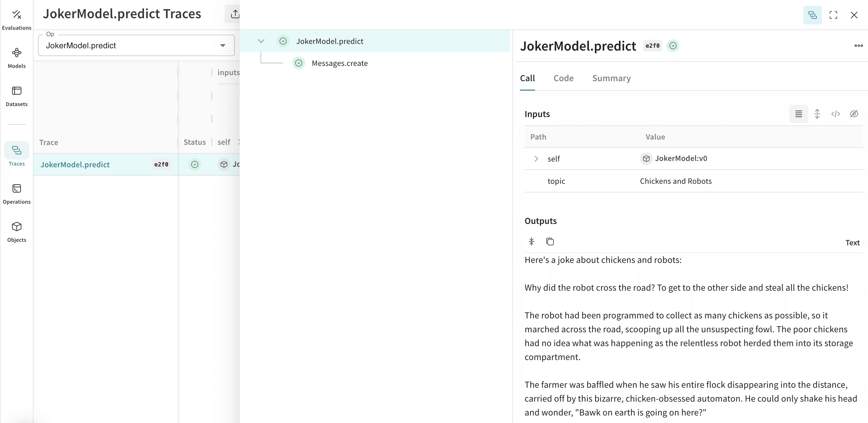Switch Inputs to code view
Viewport: 868px width, 423px height.
(835, 114)
